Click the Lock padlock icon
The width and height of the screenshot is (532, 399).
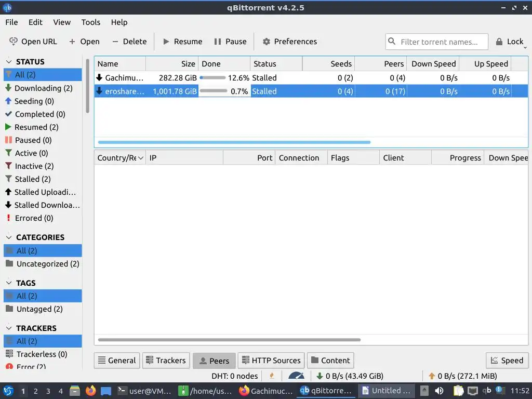[499, 42]
